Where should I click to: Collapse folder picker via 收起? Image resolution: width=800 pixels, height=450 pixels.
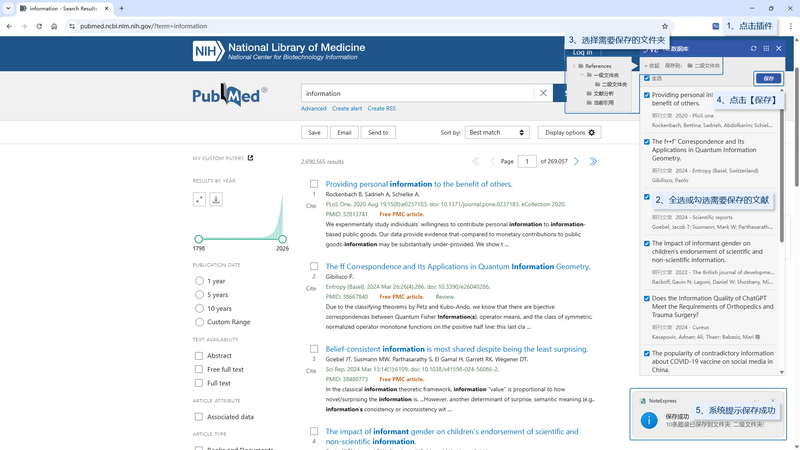(652, 66)
